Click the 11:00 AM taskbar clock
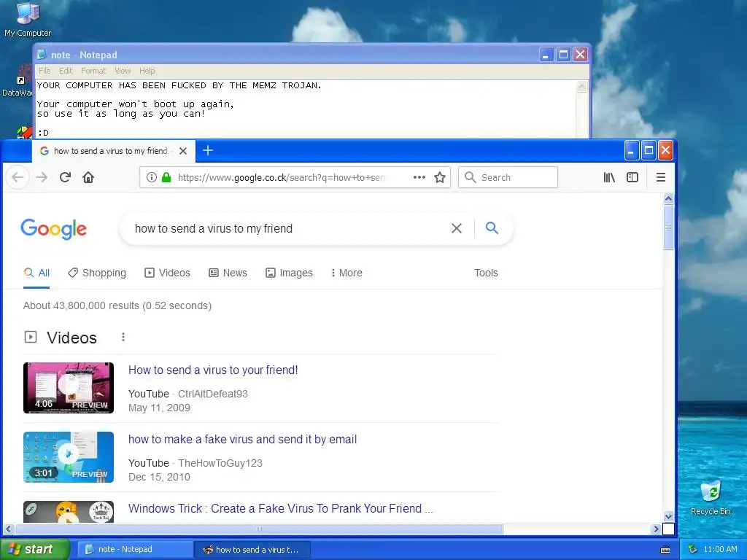Image resolution: width=747 pixels, height=560 pixels. click(720, 549)
